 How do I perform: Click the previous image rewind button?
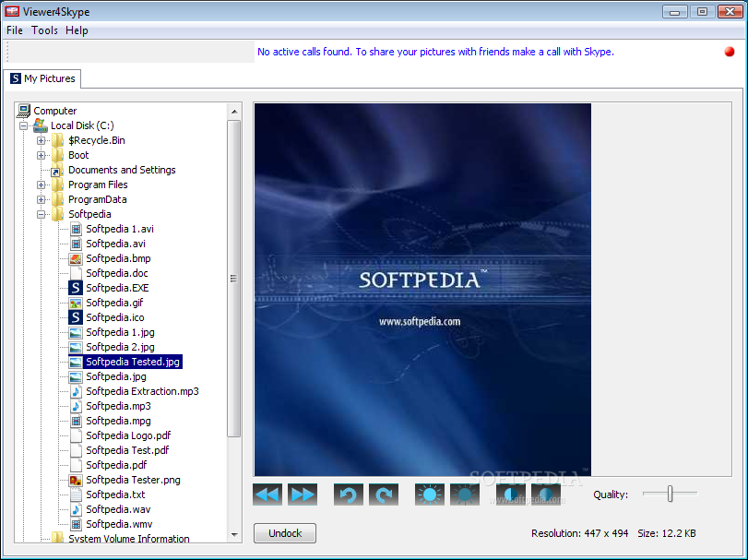click(x=267, y=494)
